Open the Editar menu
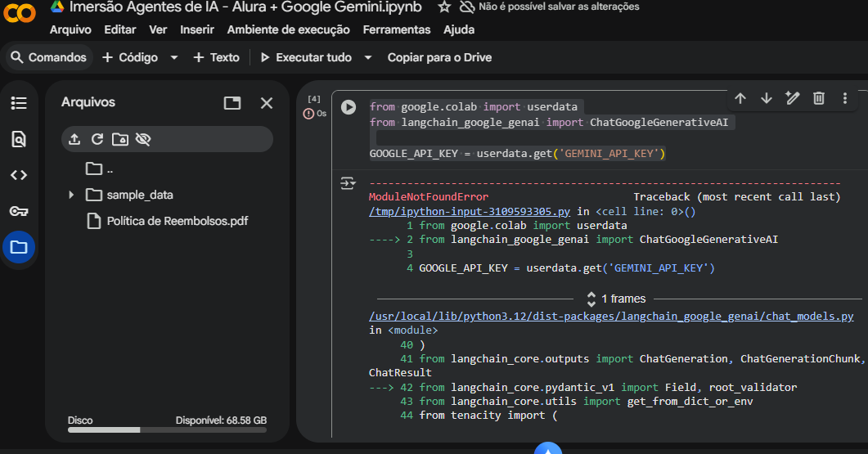The image size is (868, 454). click(x=120, y=30)
